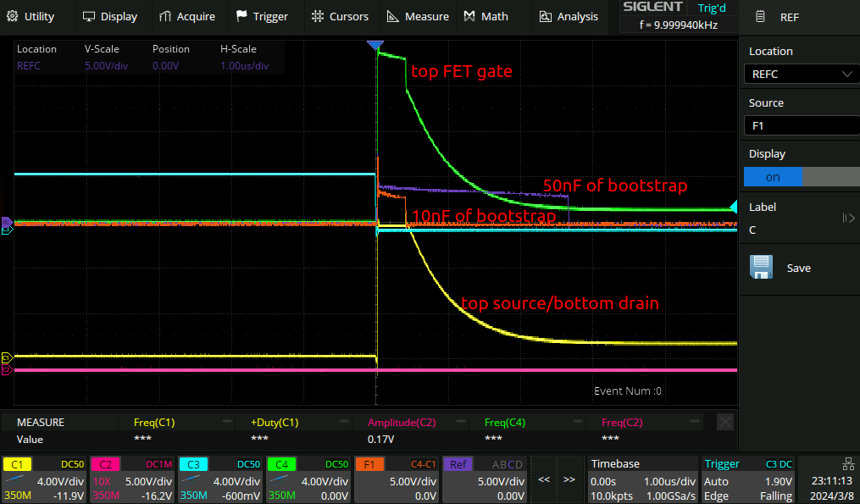The height and width of the screenshot is (504, 860).
Task: Open the Utility menu
Action: 32,16
